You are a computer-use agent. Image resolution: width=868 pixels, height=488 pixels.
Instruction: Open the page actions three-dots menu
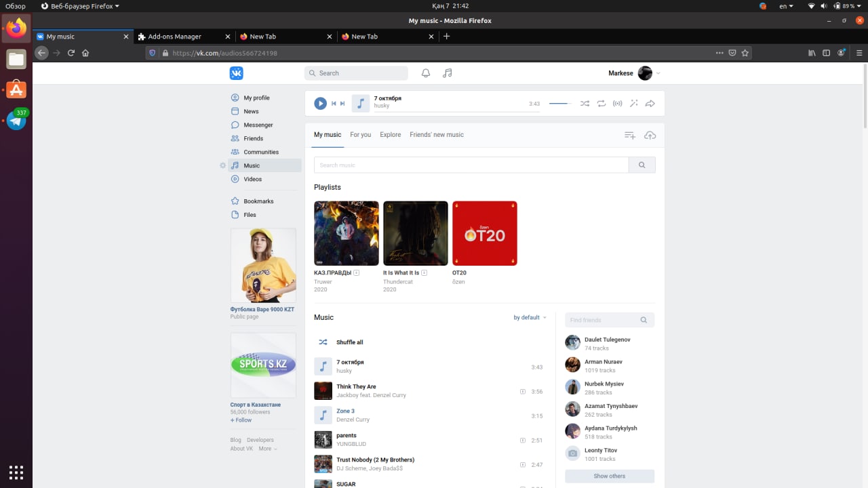[719, 53]
